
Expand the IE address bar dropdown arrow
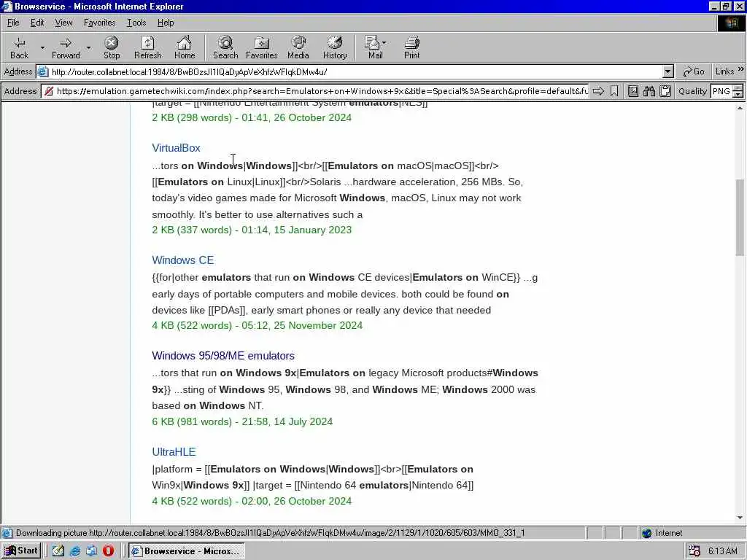click(x=668, y=72)
